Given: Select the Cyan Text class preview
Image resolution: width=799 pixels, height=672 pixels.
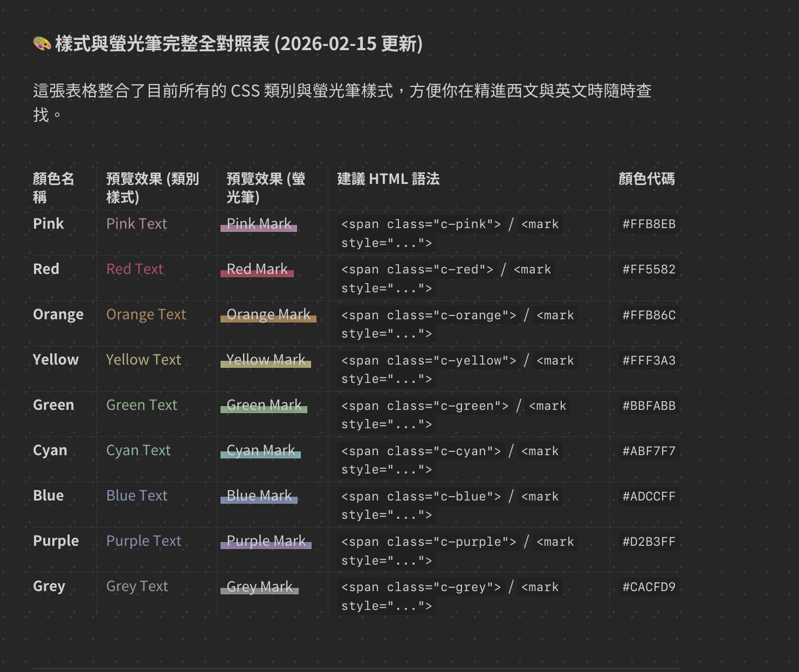Looking at the screenshot, I should coord(139,450).
